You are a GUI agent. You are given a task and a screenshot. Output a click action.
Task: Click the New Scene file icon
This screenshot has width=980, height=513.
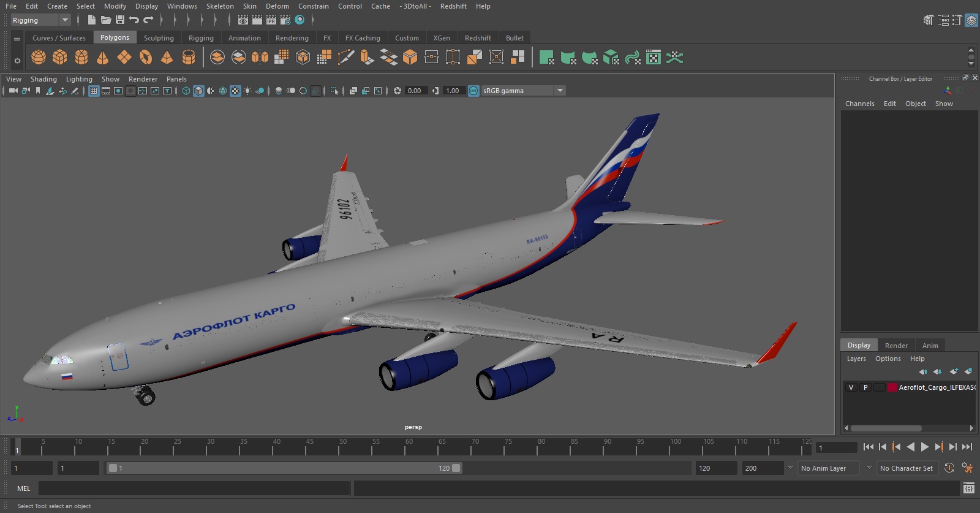(x=91, y=20)
